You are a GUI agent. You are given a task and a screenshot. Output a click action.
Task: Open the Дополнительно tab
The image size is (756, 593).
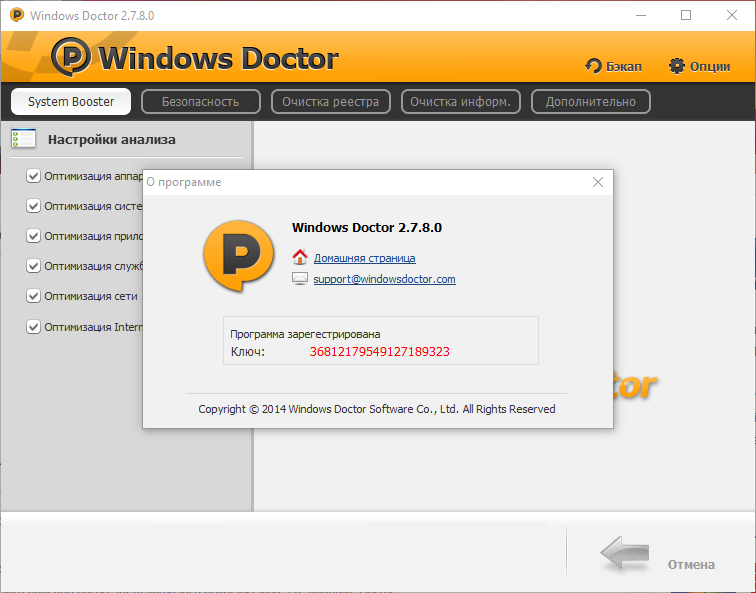click(x=591, y=102)
